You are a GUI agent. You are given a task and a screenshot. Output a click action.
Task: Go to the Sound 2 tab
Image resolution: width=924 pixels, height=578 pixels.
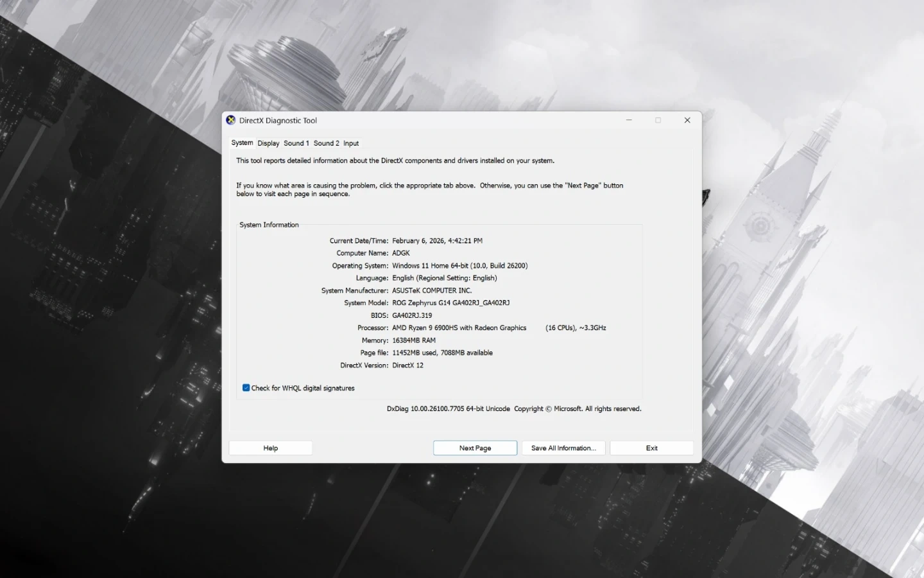tap(326, 143)
